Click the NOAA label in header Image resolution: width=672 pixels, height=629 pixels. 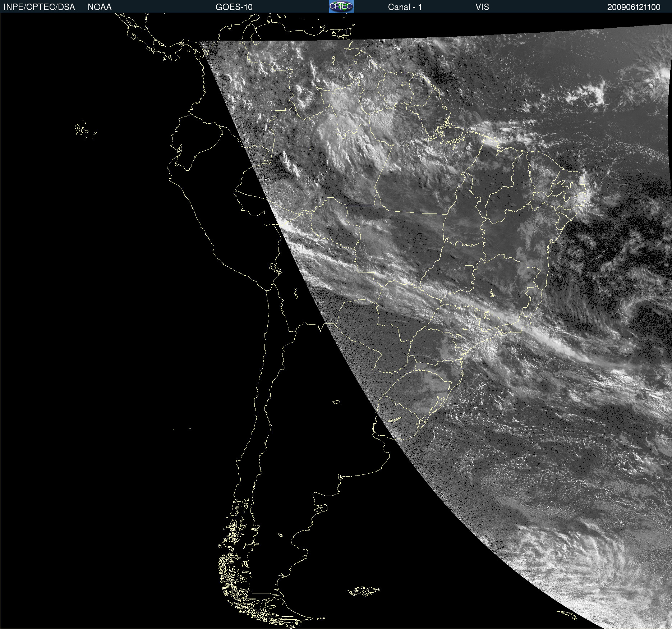coord(100,7)
